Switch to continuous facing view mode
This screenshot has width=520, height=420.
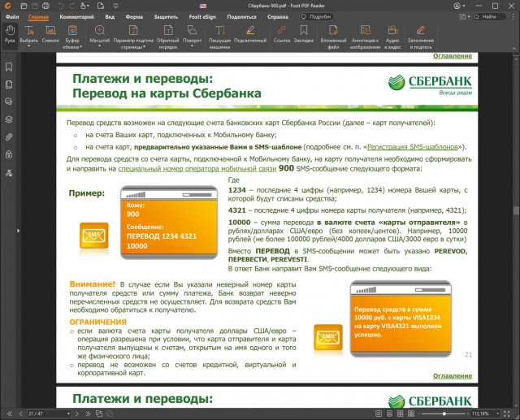pos(411,414)
